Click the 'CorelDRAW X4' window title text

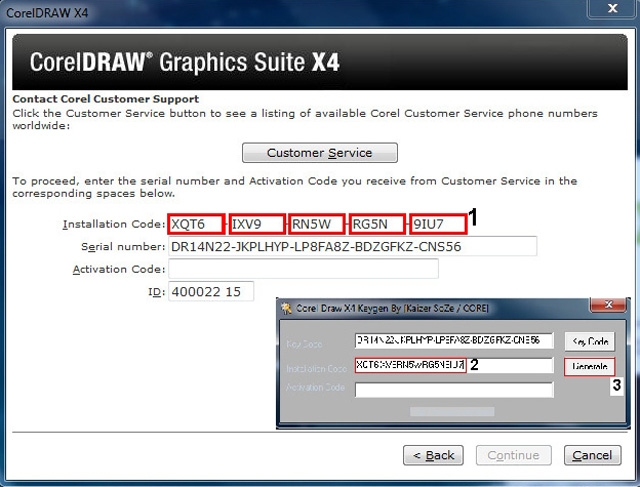point(47,13)
